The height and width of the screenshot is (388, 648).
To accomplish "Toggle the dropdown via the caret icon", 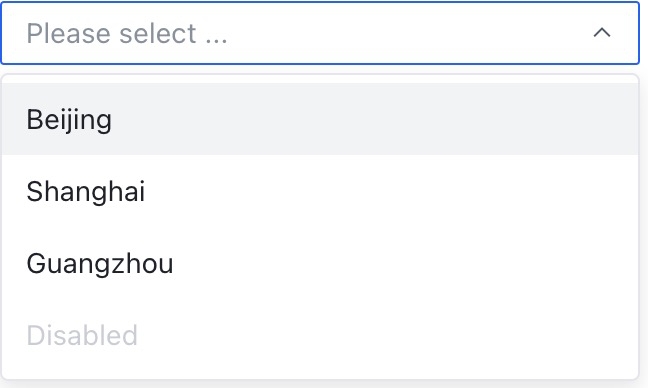I will (x=602, y=33).
